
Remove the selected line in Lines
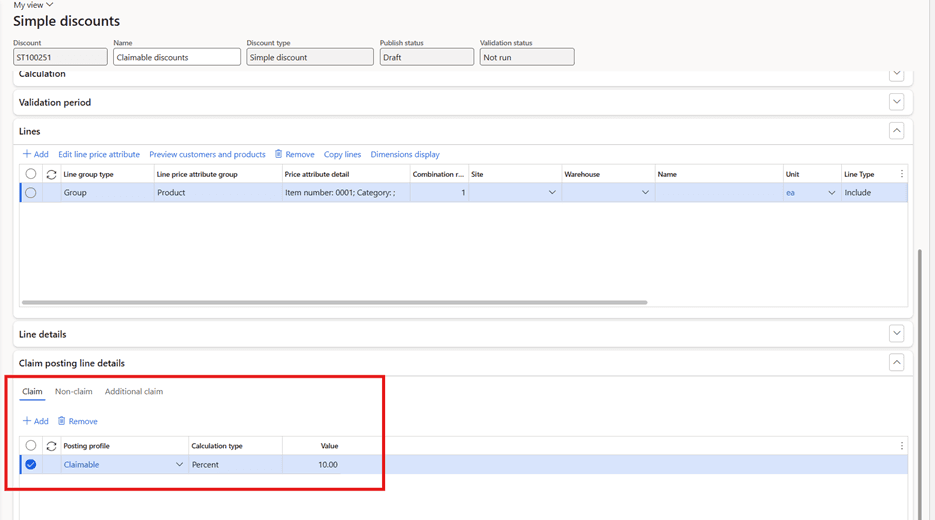coord(295,154)
